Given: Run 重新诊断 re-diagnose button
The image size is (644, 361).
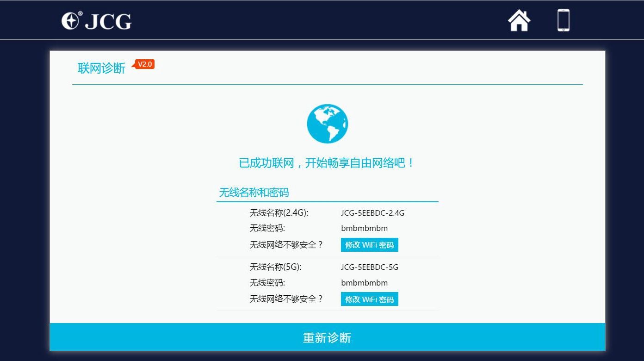Looking at the screenshot, I should 328,337.
